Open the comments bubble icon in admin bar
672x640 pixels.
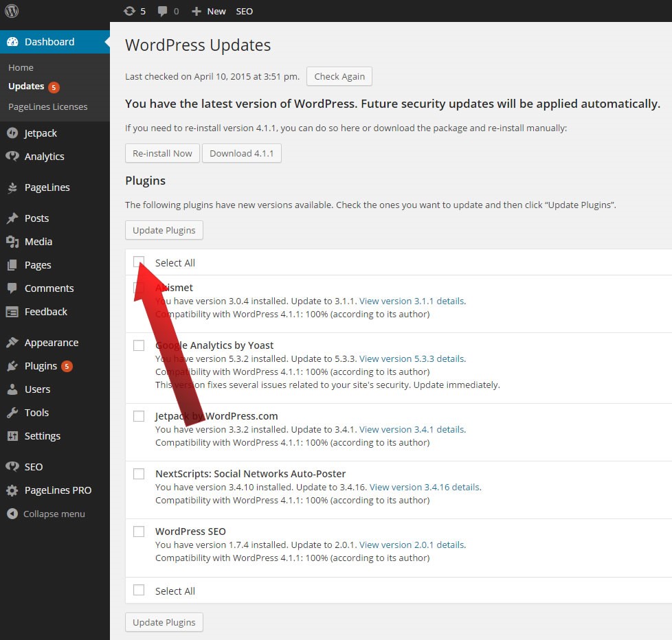click(x=162, y=11)
